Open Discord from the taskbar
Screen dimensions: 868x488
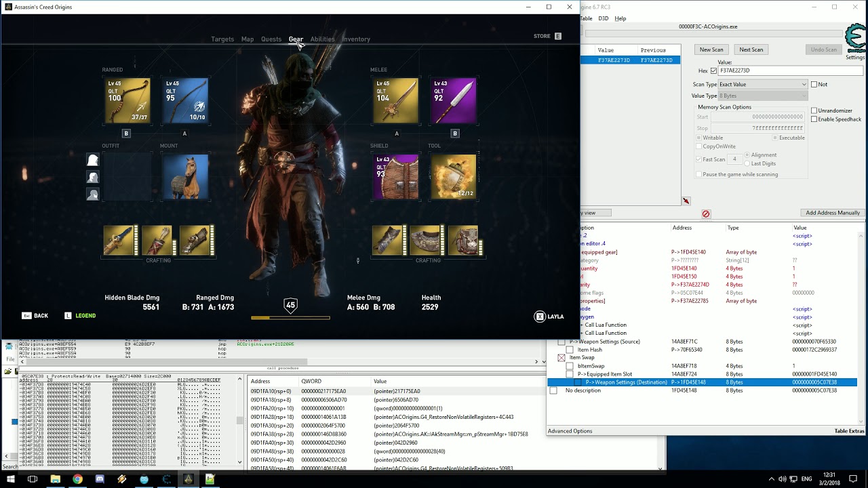[100, 479]
